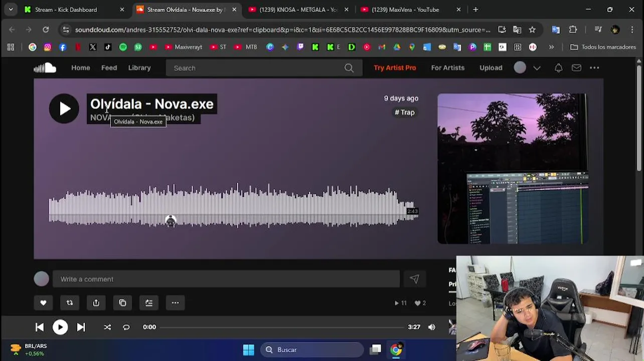The image size is (644, 361).
Task: Open the TikTok bookmark
Action: click(x=108, y=47)
